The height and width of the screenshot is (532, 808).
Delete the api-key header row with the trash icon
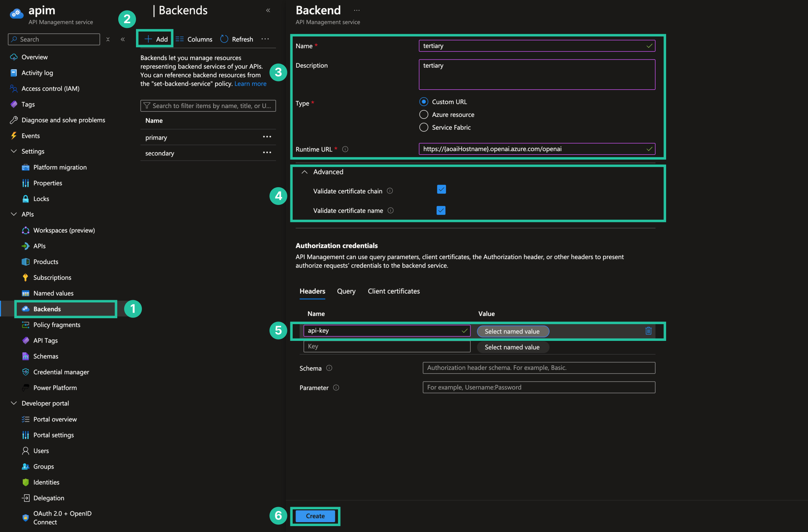[x=648, y=331]
